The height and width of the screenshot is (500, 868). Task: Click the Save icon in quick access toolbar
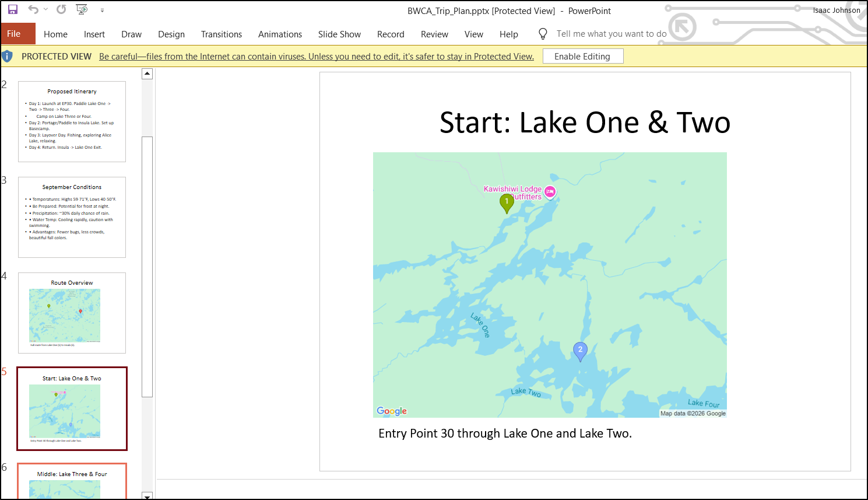point(13,10)
